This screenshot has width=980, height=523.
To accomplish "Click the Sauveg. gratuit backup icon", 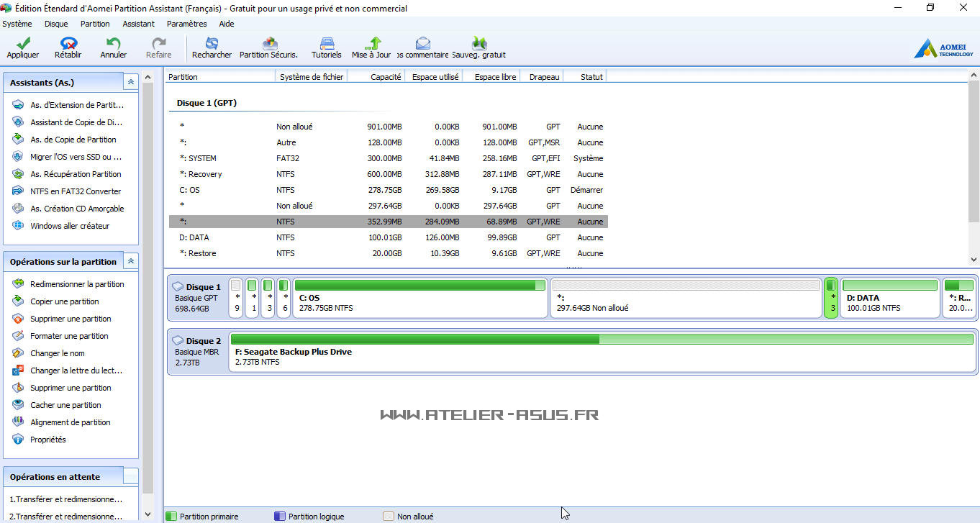I will click(478, 44).
